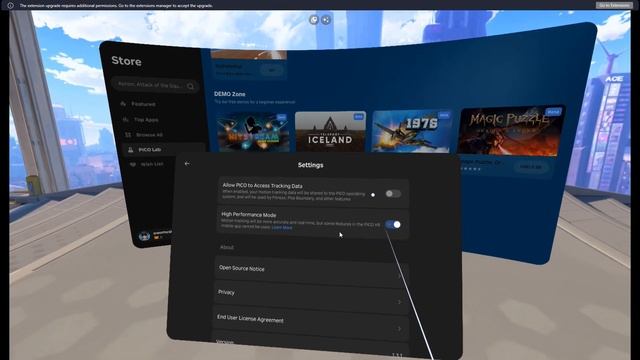Image resolution: width=640 pixels, height=360 pixels.
Task: Select Featured in the Store sidebar
Action: [143, 104]
